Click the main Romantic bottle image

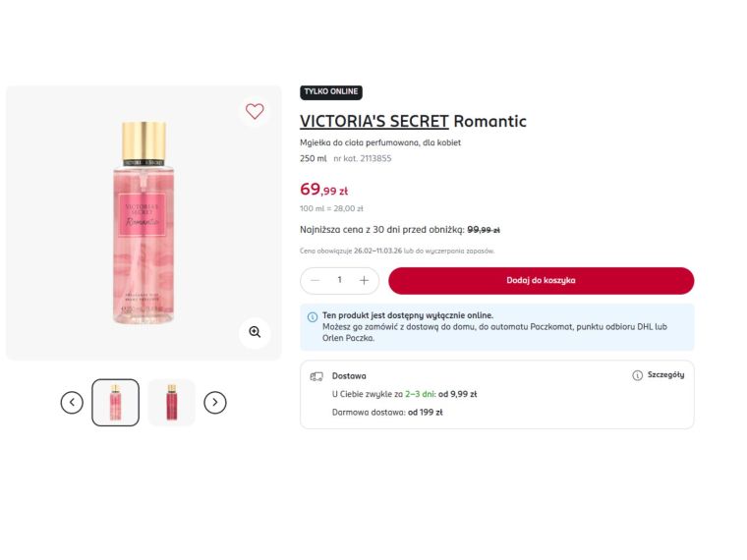[144, 223]
